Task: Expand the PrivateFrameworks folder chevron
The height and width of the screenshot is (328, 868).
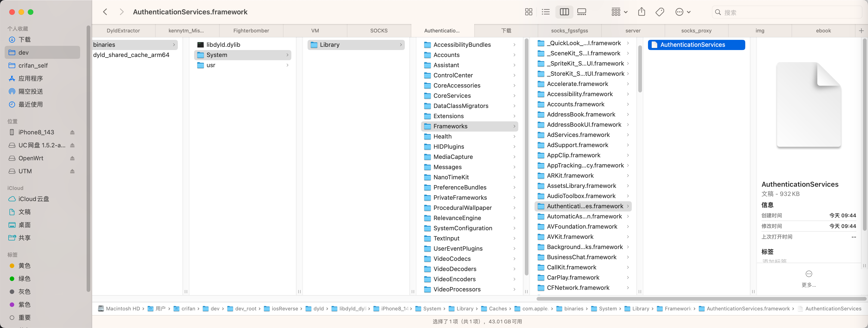Action: [514, 198]
